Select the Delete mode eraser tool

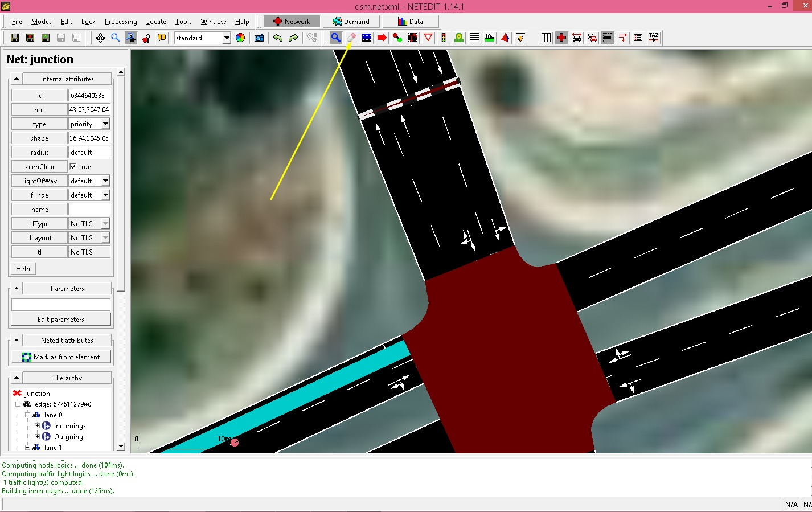[x=351, y=38]
